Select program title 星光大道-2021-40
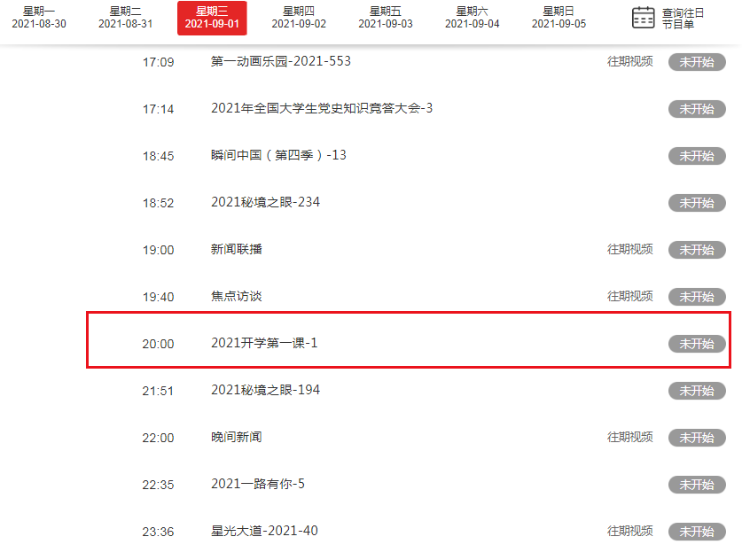 [264, 531]
